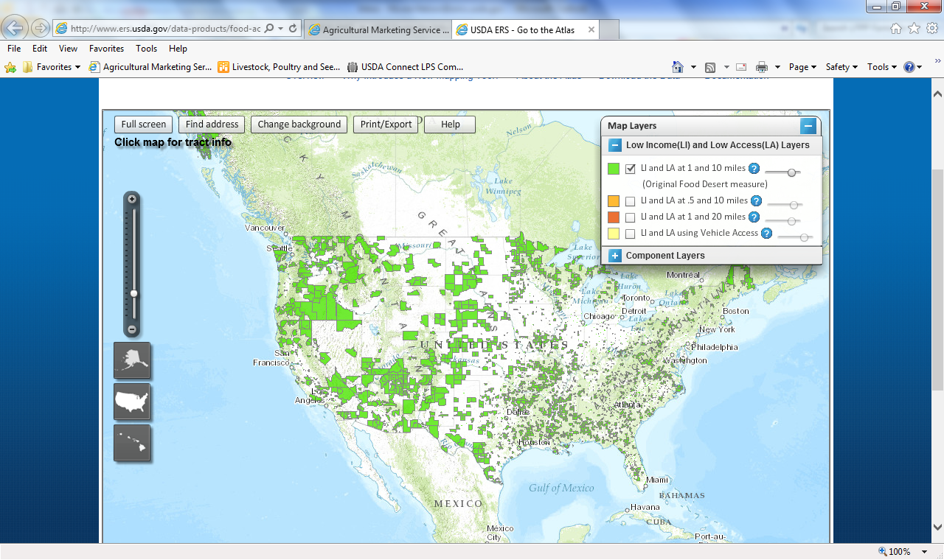Enable LI and LA at .5 and 10 miles layer
Screen dimensions: 944x560
click(631, 201)
